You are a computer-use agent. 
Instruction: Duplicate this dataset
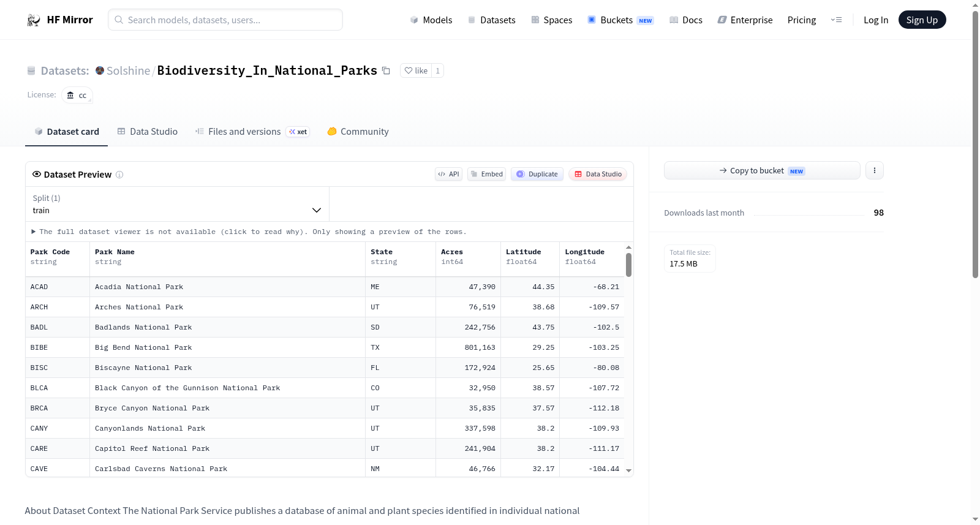coord(537,174)
